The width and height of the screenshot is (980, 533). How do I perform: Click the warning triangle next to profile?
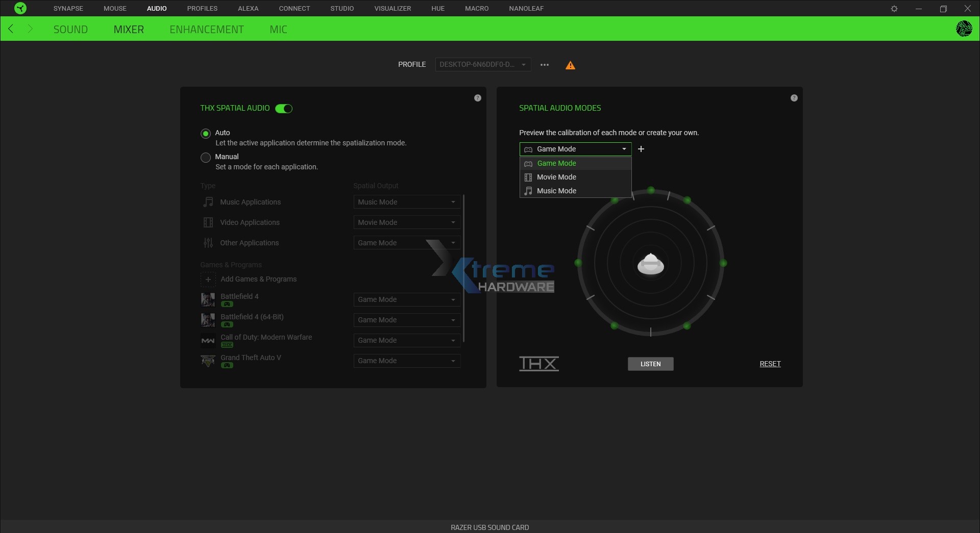click(570, 65)
